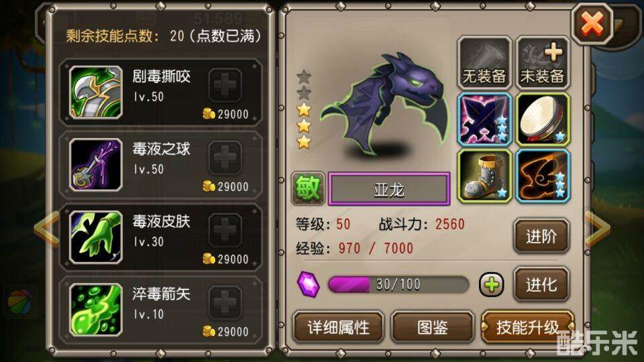Select the 剧毒撕咬 skill icon

[x=96, y=93]
